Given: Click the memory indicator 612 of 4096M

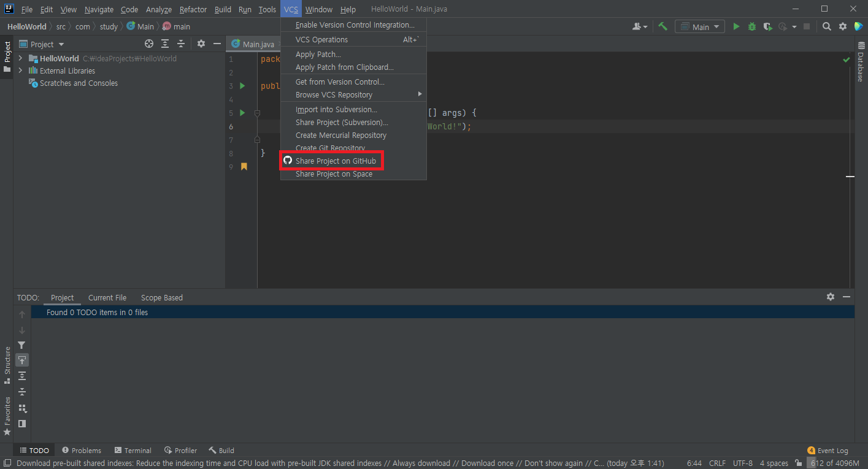Looking at the screenshot, I should click(835, 463).
